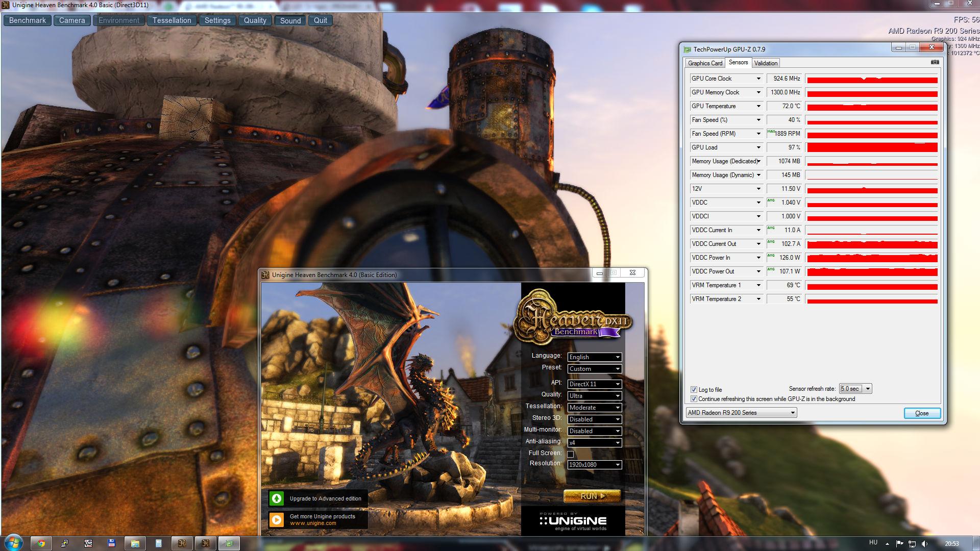Click the 1889 RPM fan speed value

click(784, 134)
